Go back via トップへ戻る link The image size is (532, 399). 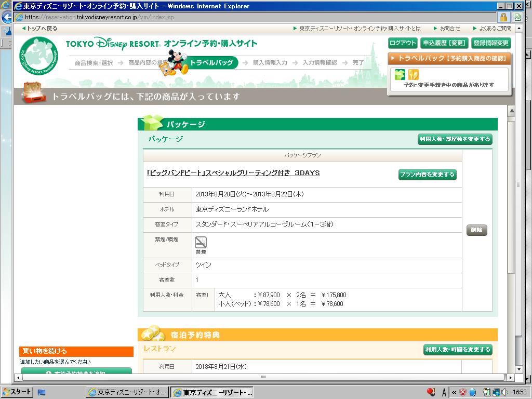tap(39, 29)
